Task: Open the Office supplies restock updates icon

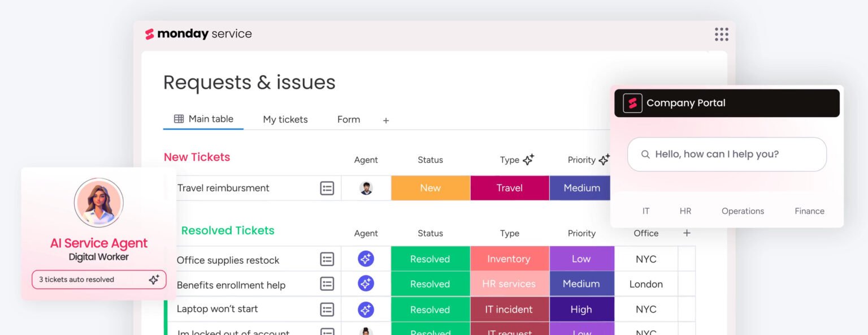Action: coord(327,259)
